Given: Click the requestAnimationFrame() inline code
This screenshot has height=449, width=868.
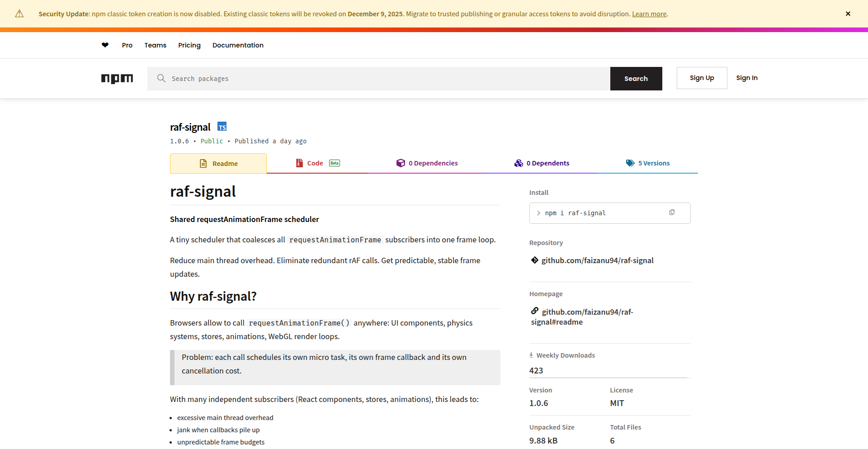Looking at the screenshot, I should click(299, 323).
